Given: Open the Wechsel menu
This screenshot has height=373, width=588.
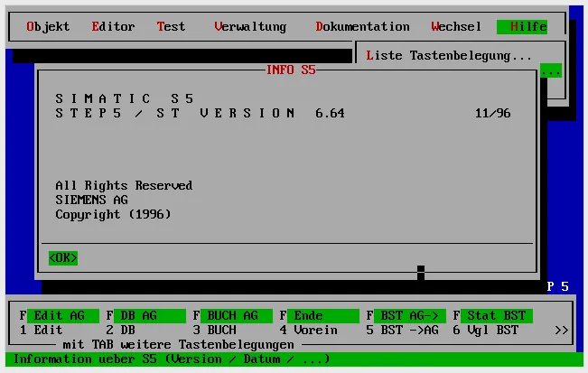Looking at the screenshot, I should (x=456, y=26).
